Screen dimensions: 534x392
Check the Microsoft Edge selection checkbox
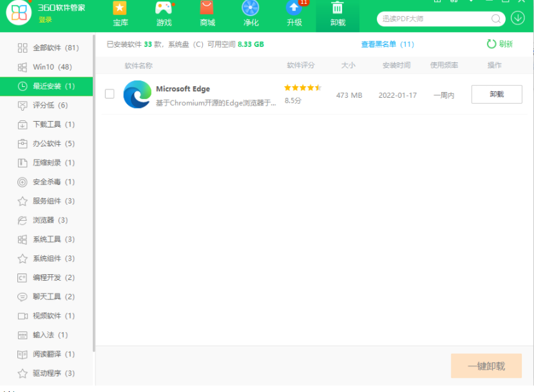pos(110,94)
